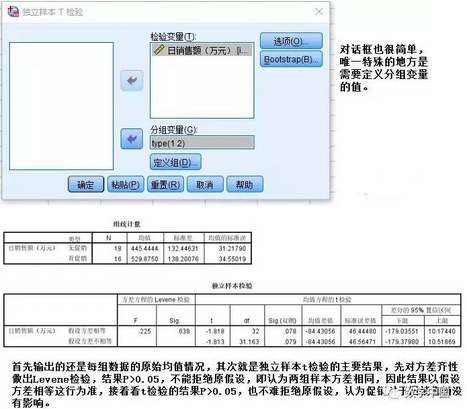The height and width of the screenshot is (409, 467).
Task: Close the 独立样本 T 检验 dialog
Action: pyautogui.click(x=319, y=12)
